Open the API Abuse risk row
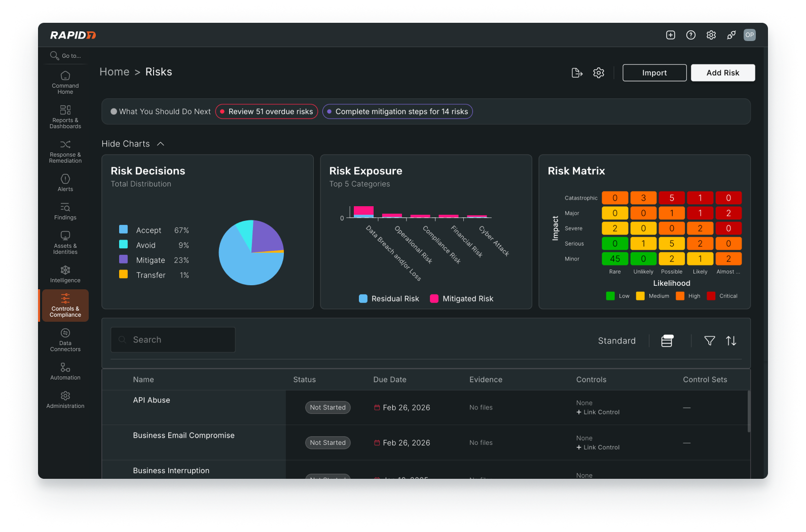This screenshot has width=806, height=532. (x=152, y=400)
